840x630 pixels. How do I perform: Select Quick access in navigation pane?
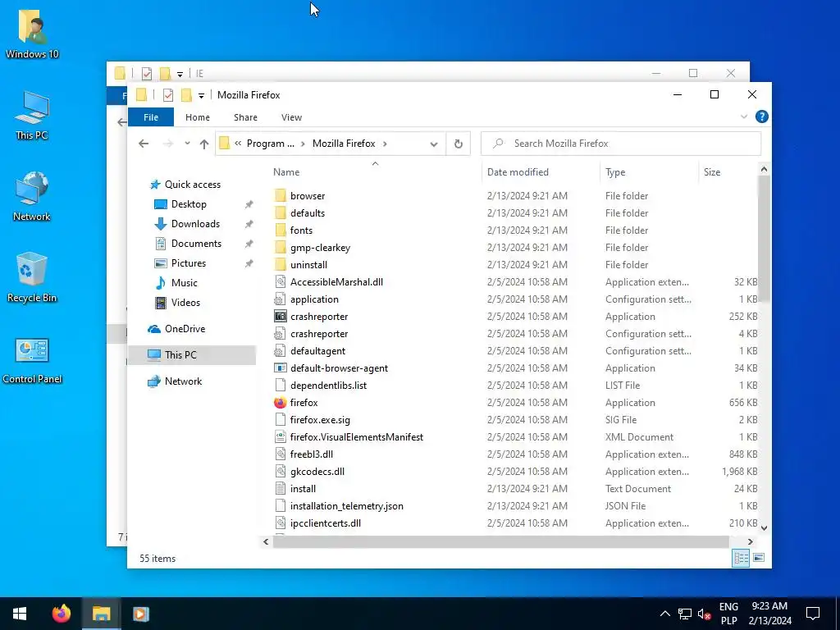(x=192, y=185)
